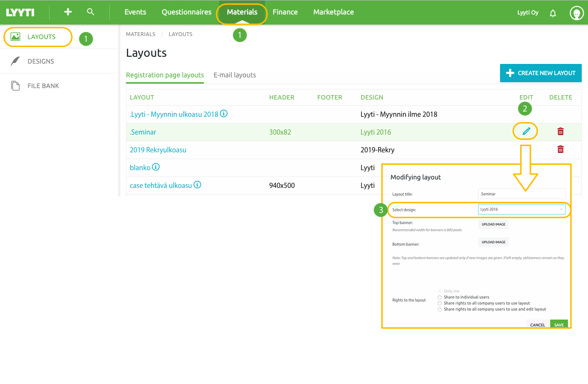
Task: Click Create New Layout button
Action: click(x=541, y=73)
